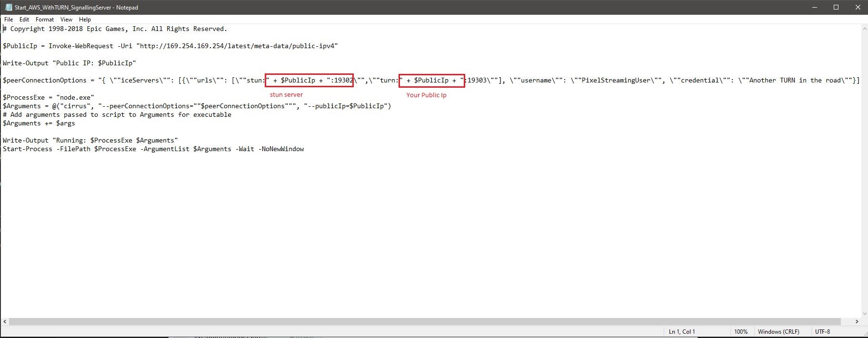Screen dimensions: 868x338
Task: Click the $peerConnectionOptions variable name
Action: pyautogui.click(x=45, y=81)
